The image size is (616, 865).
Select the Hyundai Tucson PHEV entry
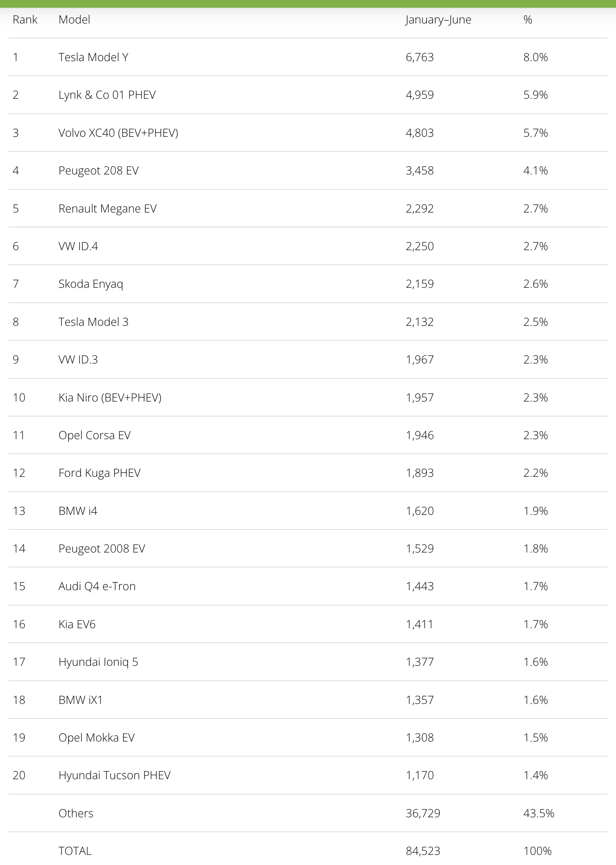(x=114, y=775)
